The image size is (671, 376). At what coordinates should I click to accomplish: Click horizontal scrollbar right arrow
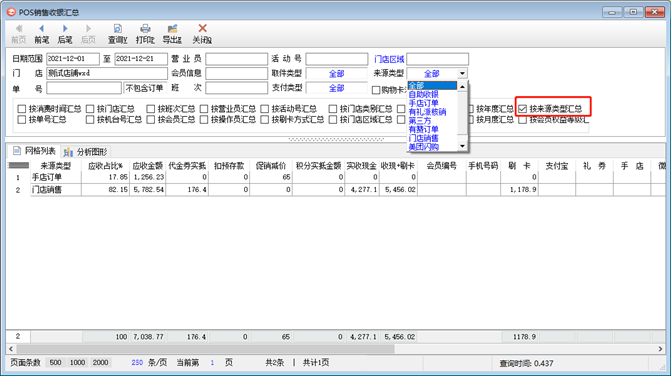(x=660, y=349)
